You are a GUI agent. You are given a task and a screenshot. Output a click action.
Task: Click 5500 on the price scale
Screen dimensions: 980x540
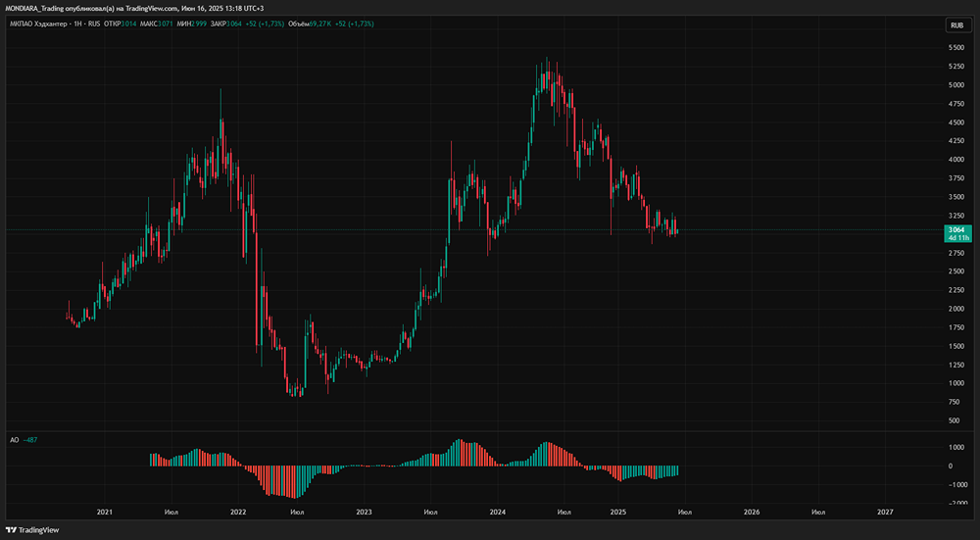tap(956, 47)
